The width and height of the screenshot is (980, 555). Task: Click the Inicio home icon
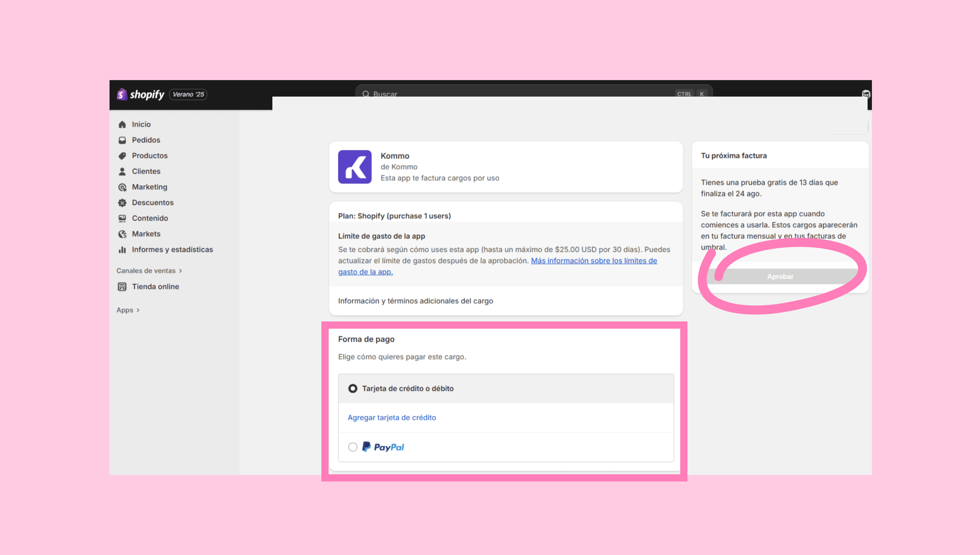click(x=122, y=125)
